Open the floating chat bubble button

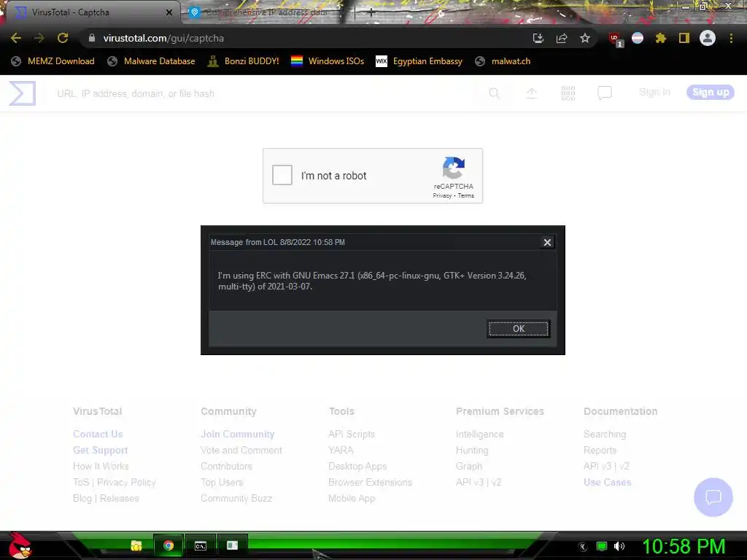click(713, 497)
